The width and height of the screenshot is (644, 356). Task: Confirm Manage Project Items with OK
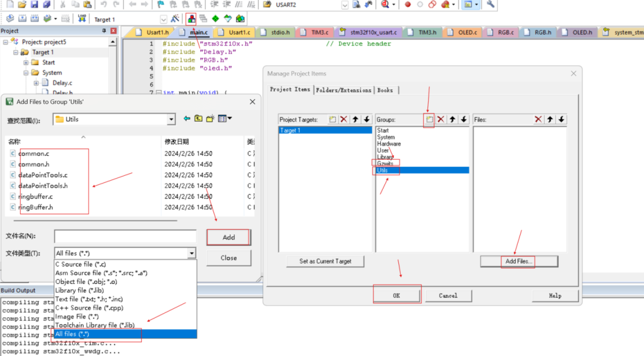[x=397, y=296]
